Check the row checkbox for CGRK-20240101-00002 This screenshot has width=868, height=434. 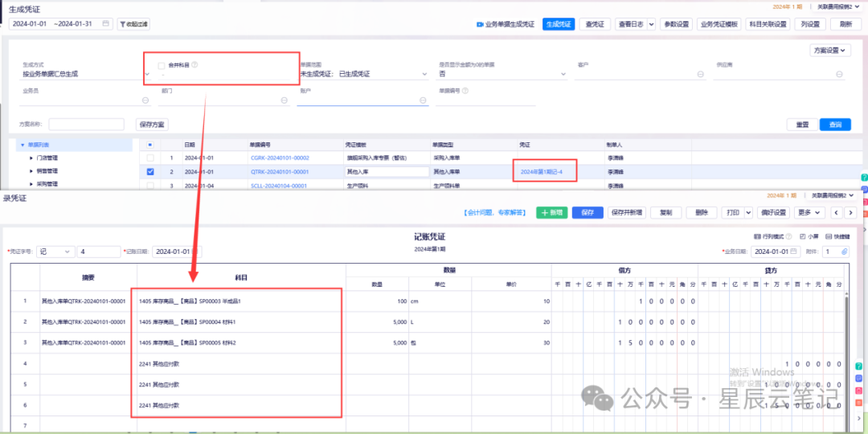150,158
